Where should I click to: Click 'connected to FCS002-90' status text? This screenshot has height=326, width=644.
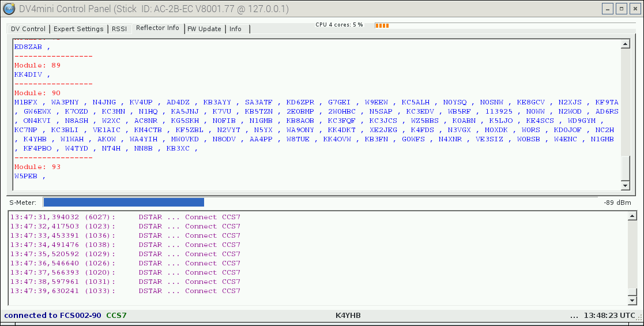click(x=52, y=315)
